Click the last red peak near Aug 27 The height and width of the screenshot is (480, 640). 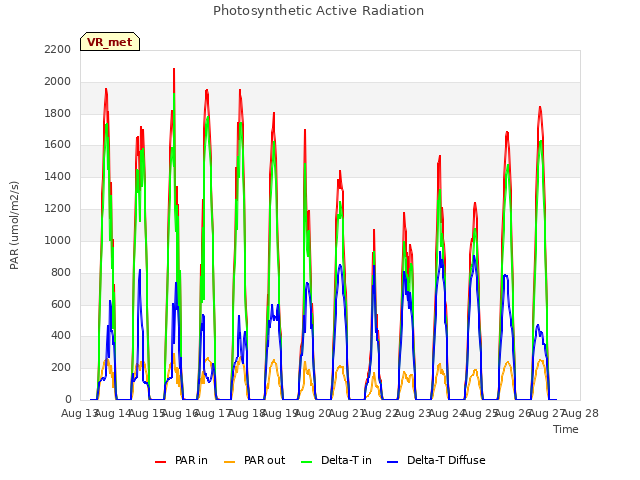[540, 107]
